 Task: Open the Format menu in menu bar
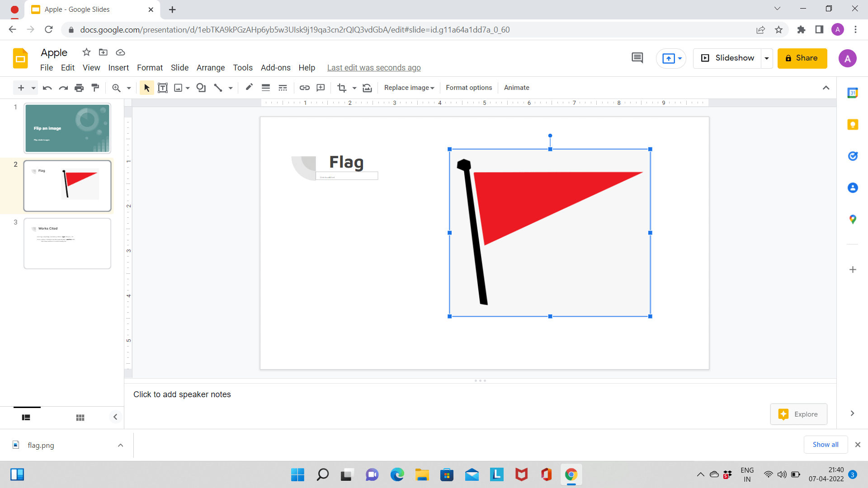tap(150, 67)
